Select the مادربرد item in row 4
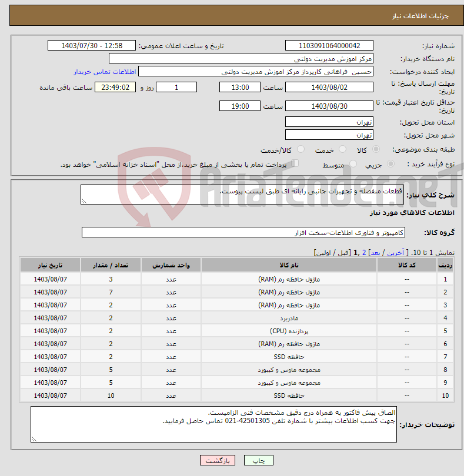 (x=289, y=318)
